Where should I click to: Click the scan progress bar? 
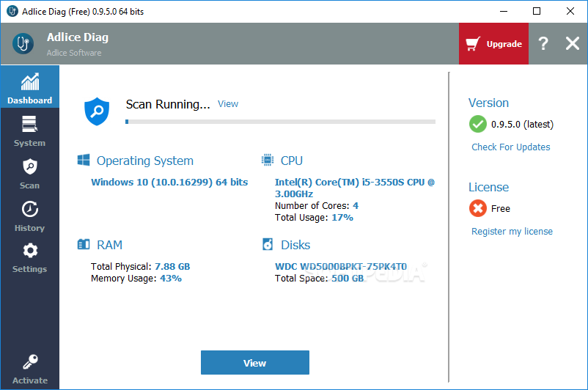pyautogui.click(x=281, y=122)
